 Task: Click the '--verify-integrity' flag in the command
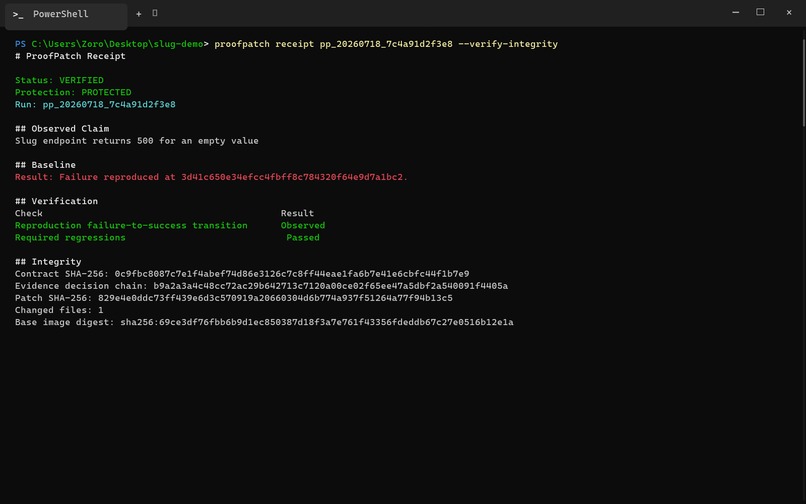pos(508,44)
